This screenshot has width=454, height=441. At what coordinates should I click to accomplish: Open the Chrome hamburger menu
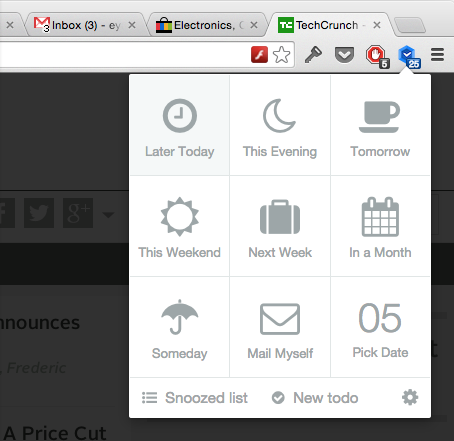(437, 55)
